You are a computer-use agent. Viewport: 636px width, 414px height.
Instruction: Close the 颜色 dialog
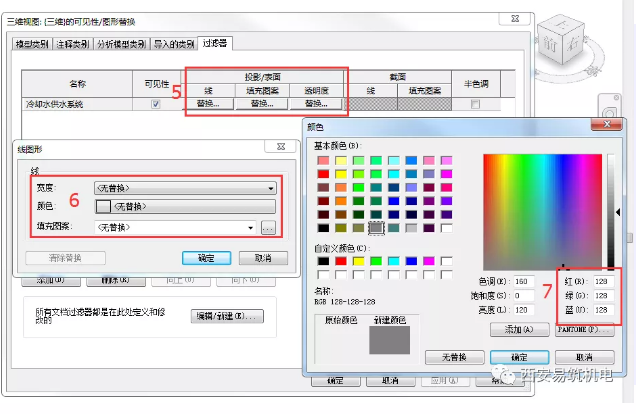point(606,124)
